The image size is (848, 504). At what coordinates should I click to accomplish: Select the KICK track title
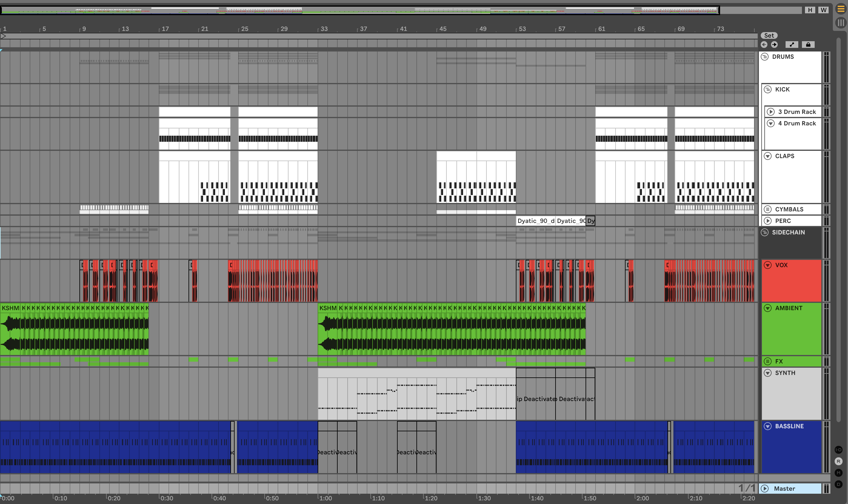(783, 89)
